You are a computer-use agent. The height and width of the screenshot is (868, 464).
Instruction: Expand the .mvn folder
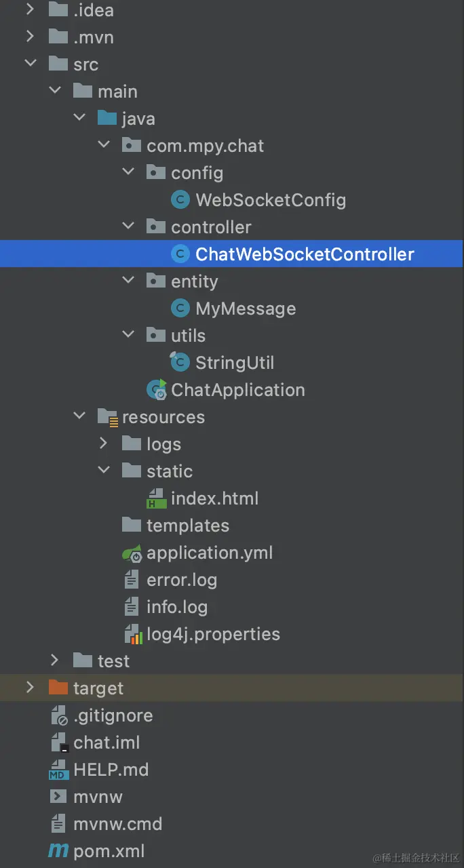pyautogui.click(x=31, y=37)
